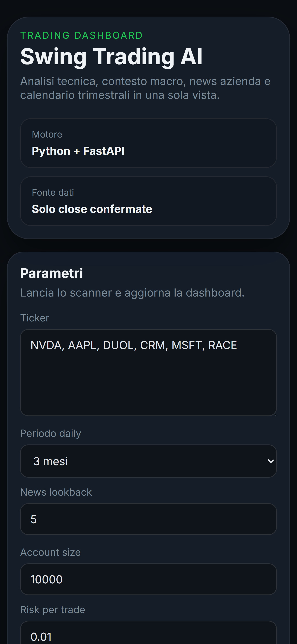
Task: Select the Fonte dati card
Action: 148,201
